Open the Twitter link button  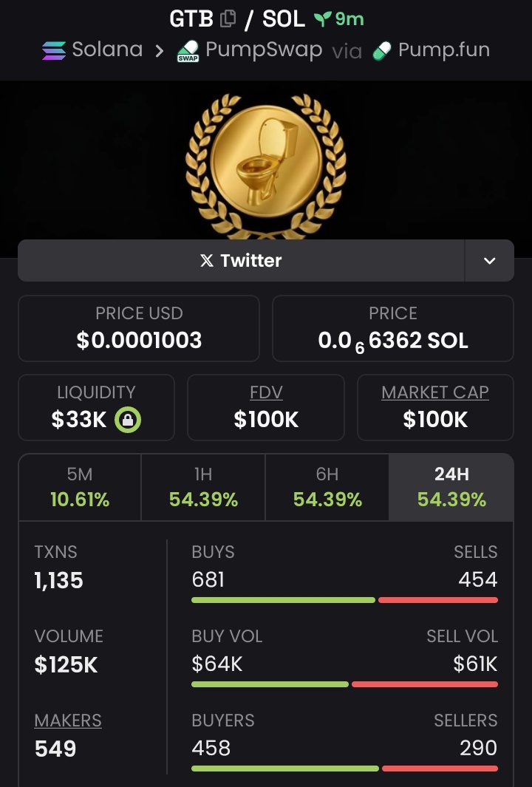pos(241,260)
